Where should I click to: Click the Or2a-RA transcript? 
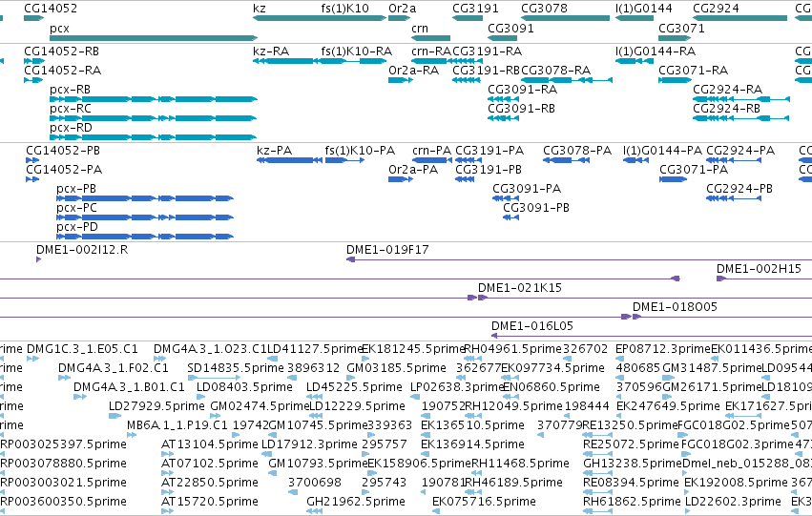tap(401, 80)
